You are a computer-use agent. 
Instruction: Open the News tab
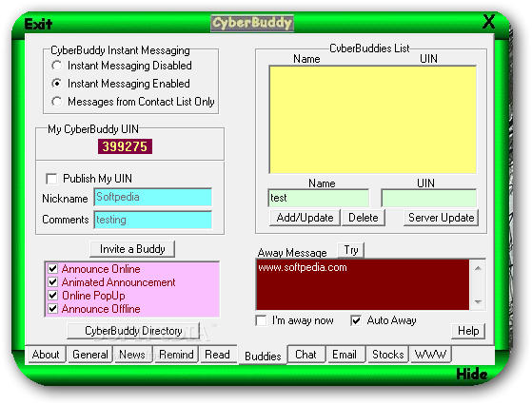(x=132, y=355)
